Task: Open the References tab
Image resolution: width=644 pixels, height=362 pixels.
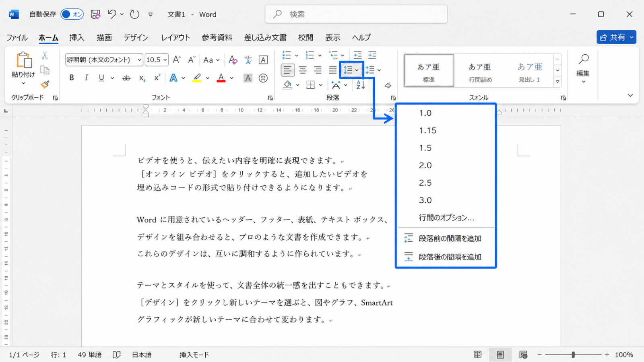Action: click(217, 37)
